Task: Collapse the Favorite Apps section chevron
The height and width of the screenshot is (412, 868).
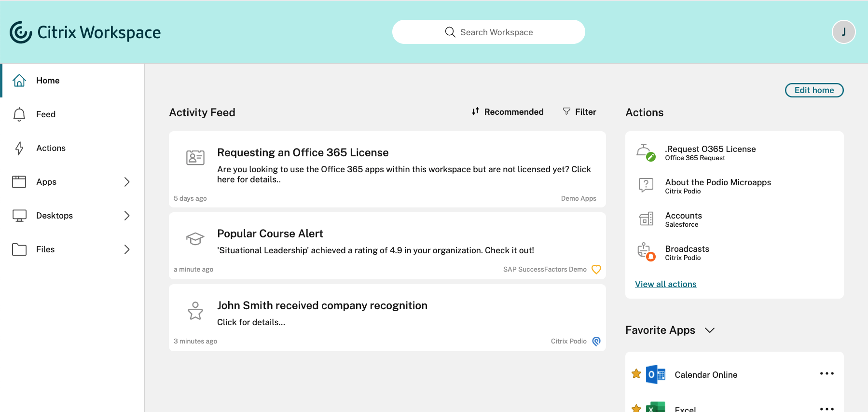Action: pyautogui.click(x=709, y=330)
